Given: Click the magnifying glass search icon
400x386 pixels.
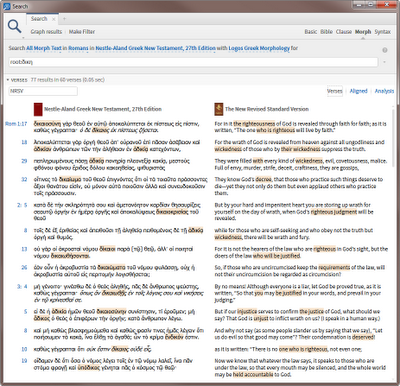Looking at the screenshot, I should pos(14,26).
